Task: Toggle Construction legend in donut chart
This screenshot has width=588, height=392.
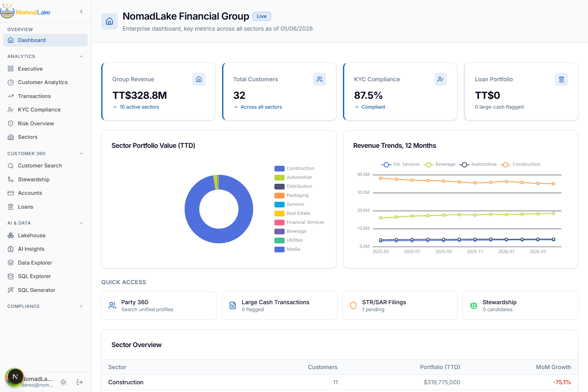Action: (294, 168)
